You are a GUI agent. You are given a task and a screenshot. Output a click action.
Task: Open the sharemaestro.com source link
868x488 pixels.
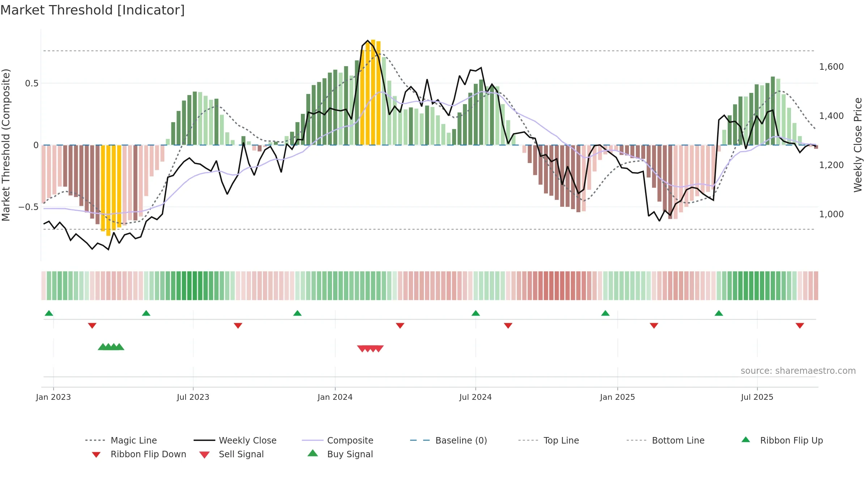coord(798,371)
